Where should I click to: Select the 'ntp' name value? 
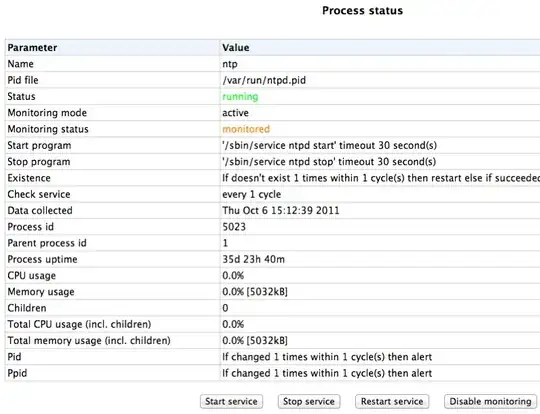[x=230, y=64]
